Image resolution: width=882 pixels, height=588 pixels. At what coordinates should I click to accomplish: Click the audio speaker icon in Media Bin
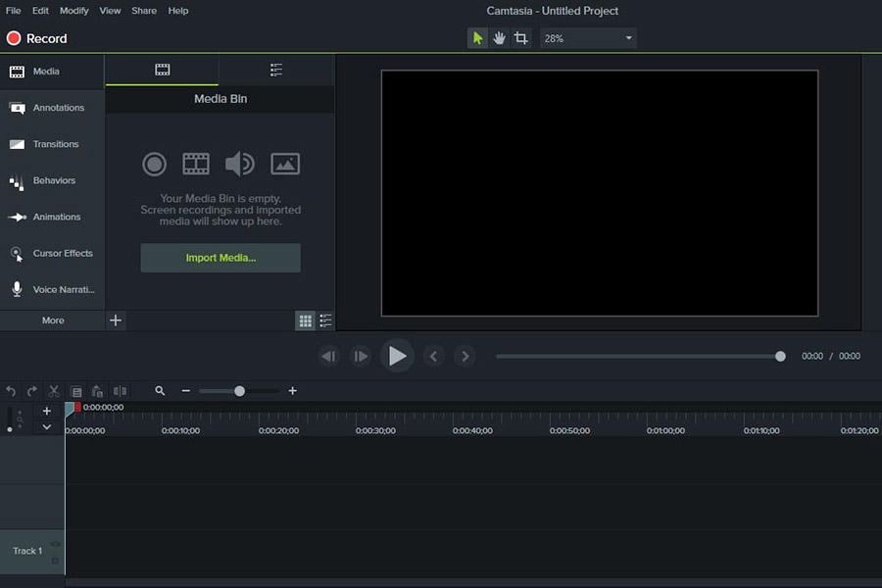tap(240, 165)
